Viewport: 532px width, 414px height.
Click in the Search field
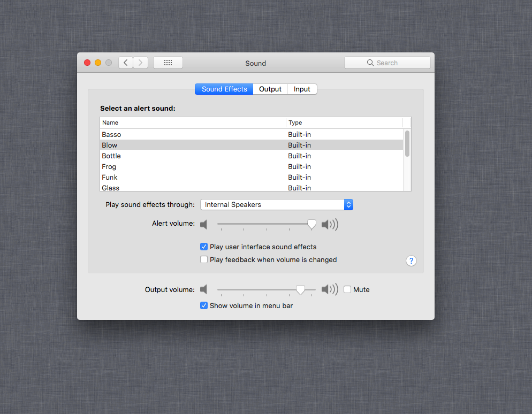pyautogui.click(x=387, y=63)
